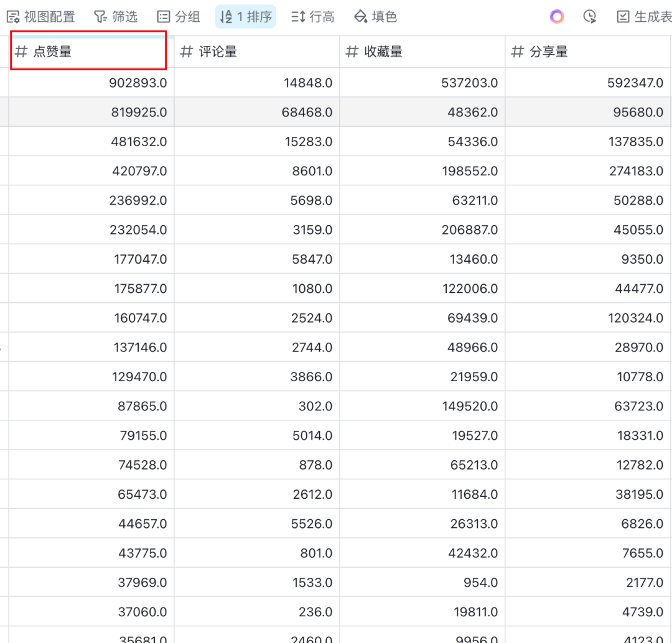
Task: Click the # number icon beside 点赞量
Action: [x=21, y=52]
